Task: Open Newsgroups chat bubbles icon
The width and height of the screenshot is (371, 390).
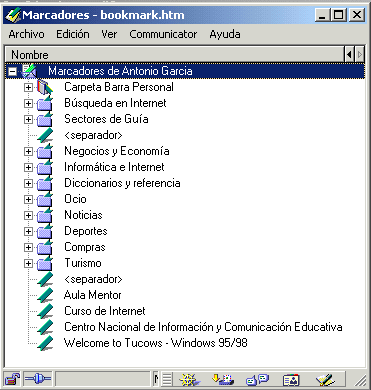Action: 257,379
